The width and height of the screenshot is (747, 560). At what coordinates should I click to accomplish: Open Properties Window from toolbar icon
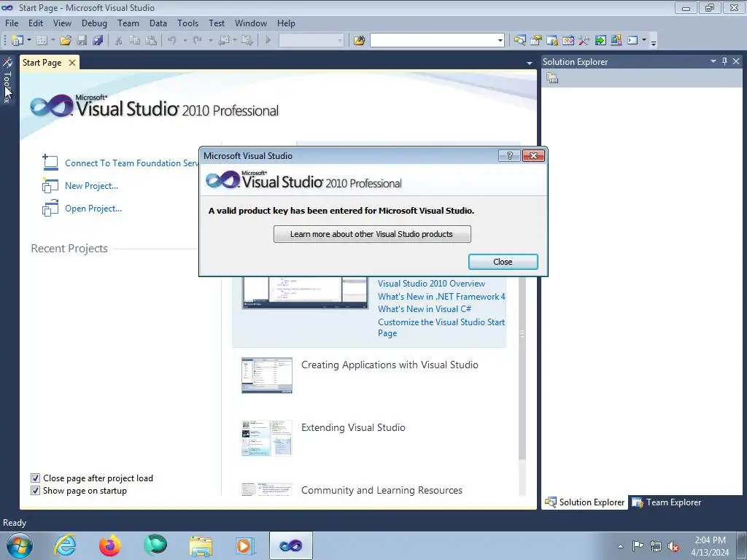click(x=536, y=41)
